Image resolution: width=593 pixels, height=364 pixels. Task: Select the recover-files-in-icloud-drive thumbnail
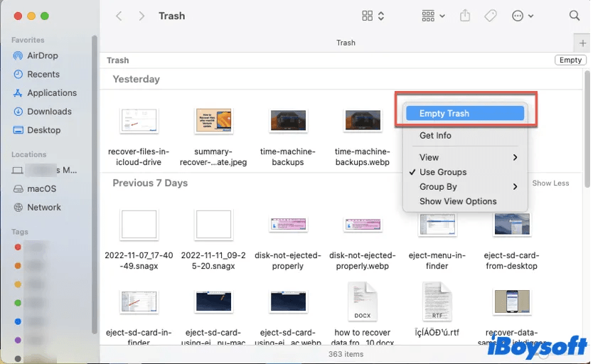pos(139,121)
